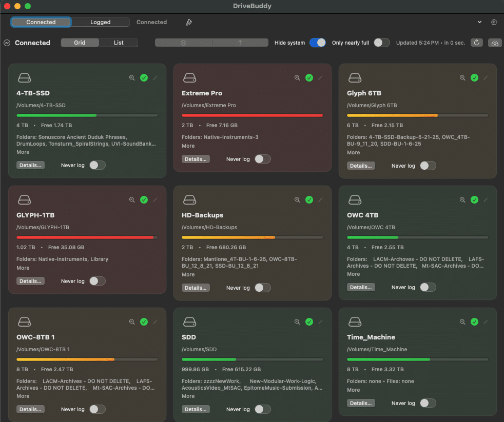This screenshot has height=422, width=504.
Task: Open Settings via the gear icon
Action: [494, 22]
